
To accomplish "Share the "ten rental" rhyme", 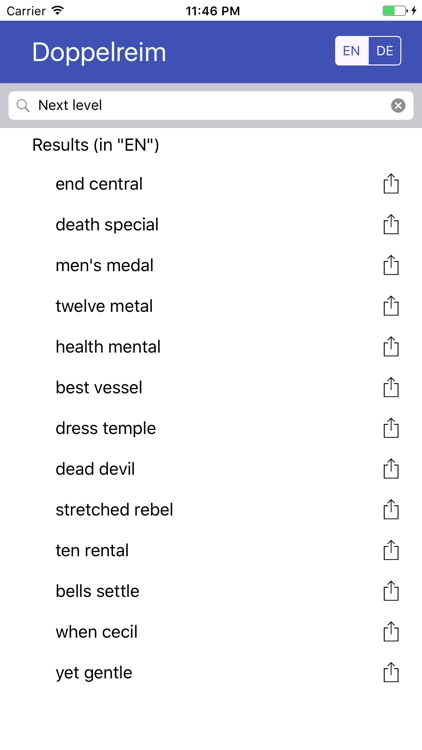I will coord(391,550).
